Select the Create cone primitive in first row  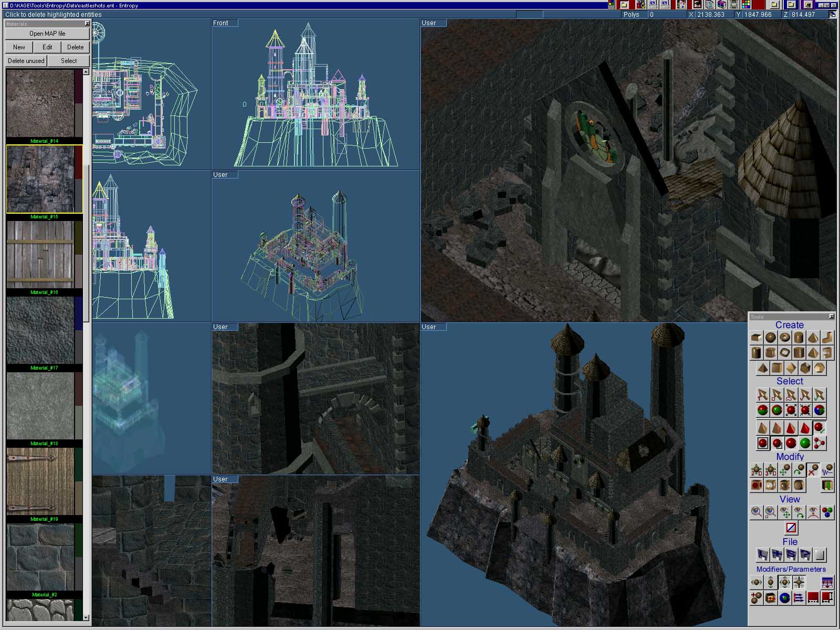pos(813,338)
